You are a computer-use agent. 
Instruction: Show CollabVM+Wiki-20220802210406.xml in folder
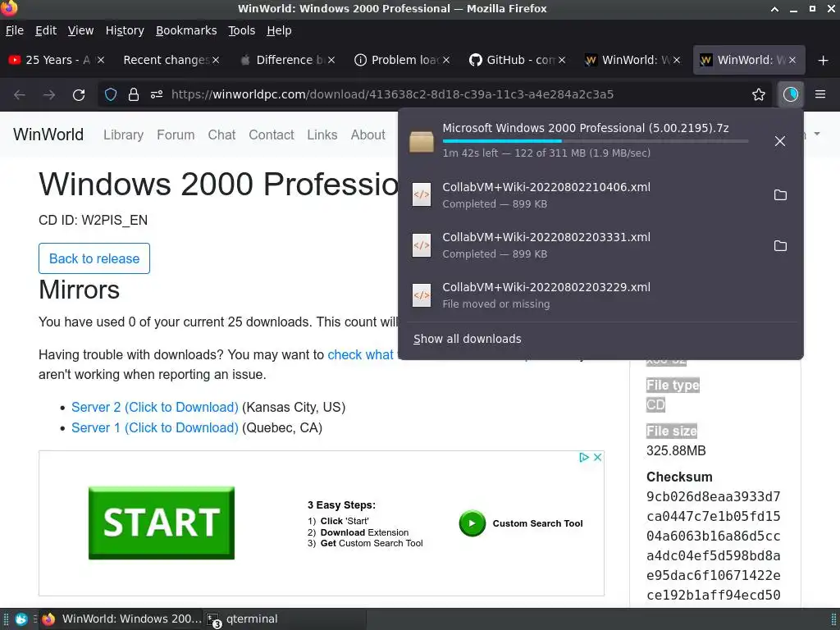pos(781,195)
